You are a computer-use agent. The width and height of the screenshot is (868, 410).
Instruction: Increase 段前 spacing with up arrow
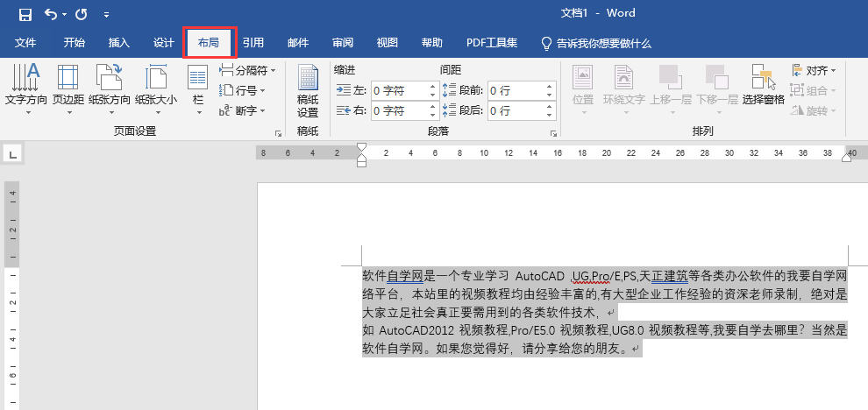[549, 87]
